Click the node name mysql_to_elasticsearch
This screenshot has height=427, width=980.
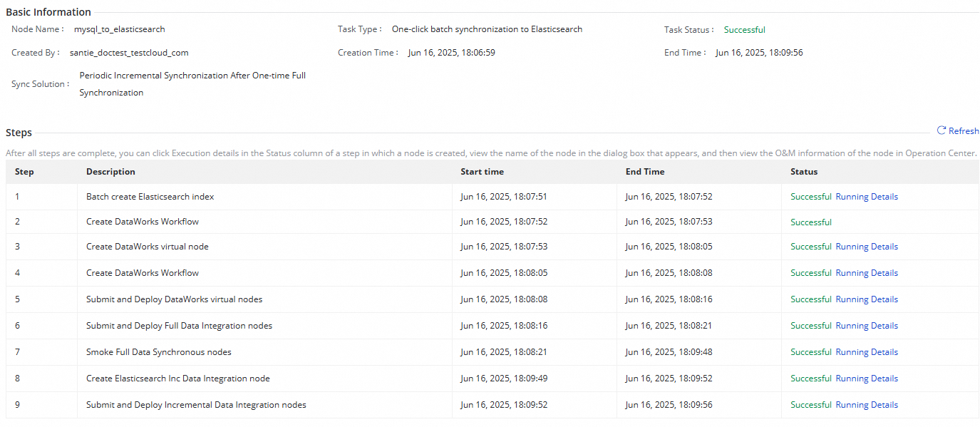(x=120, y=30)
